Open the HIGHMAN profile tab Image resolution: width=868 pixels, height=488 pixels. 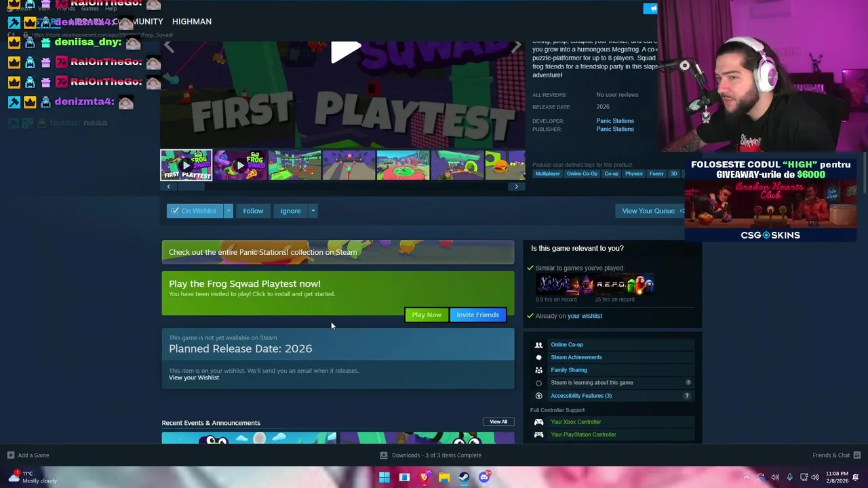tap(192, 22)
